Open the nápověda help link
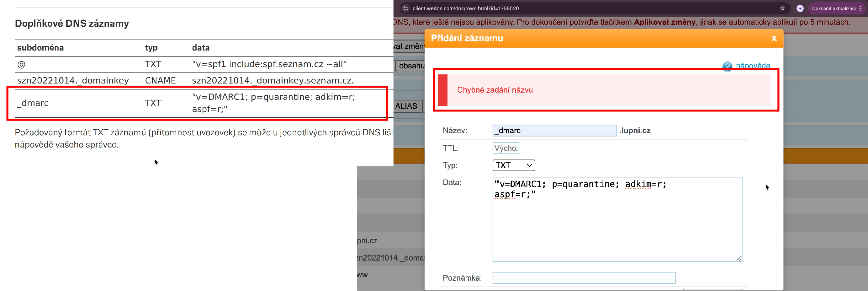Viewport: 868px width, 291px height. point(753,65)
